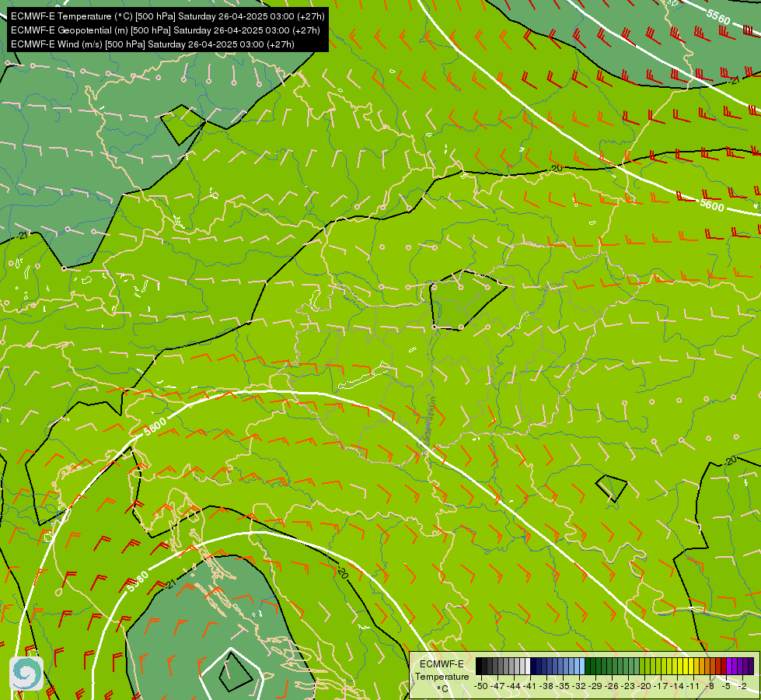The width and height of the screenshot is (761, 700).
Task: Click the ECMWF-E Geopotential title line
Action: [x=166, y=30]
